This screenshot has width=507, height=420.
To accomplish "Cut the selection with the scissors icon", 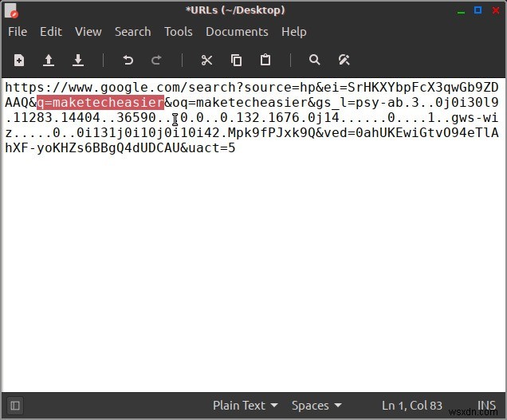I will click(206, 61).
